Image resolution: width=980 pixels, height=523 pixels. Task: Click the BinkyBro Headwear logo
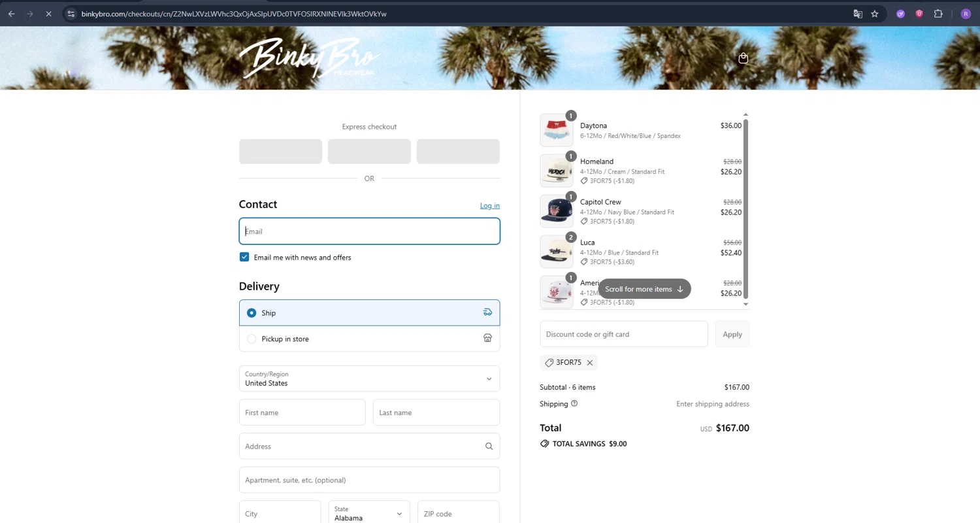pyautogui.click(x=310, y=58)
